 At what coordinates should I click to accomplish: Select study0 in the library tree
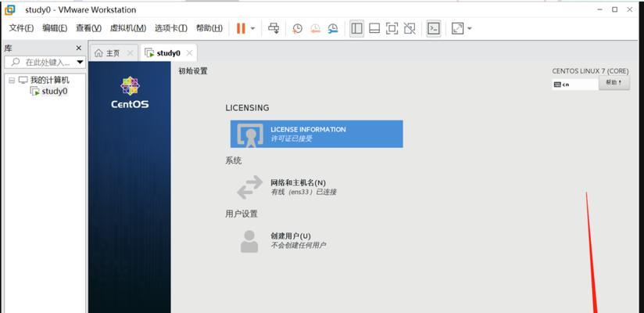pos(54,92)
